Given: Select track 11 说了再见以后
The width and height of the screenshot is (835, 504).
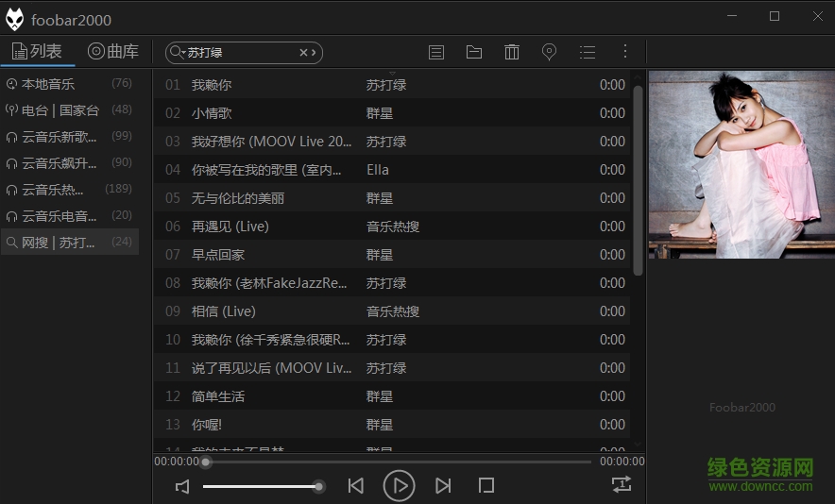Looking at the screenshot, I should (392, 368).
